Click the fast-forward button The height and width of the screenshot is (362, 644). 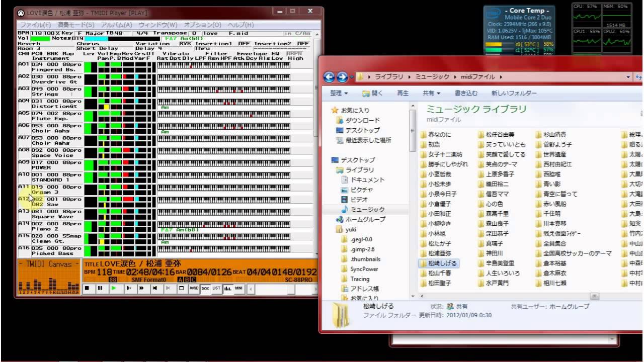(x=141, y=288)
